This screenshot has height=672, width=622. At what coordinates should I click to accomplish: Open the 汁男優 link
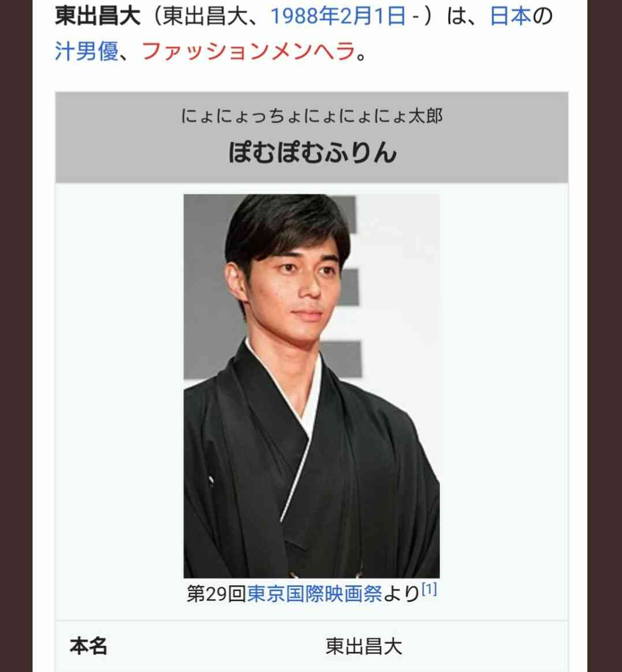point(87,51)
